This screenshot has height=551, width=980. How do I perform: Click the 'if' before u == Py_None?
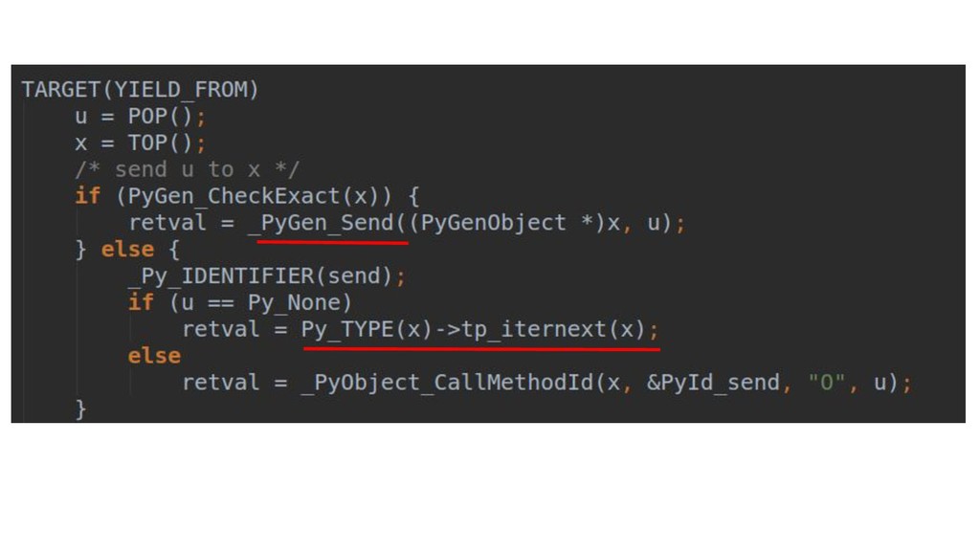tap(141, 302)
